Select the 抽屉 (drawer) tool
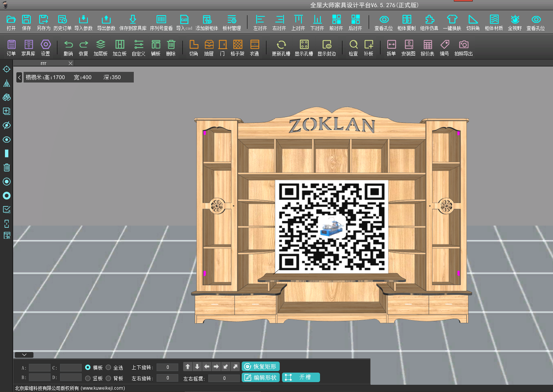 point(209,45)
